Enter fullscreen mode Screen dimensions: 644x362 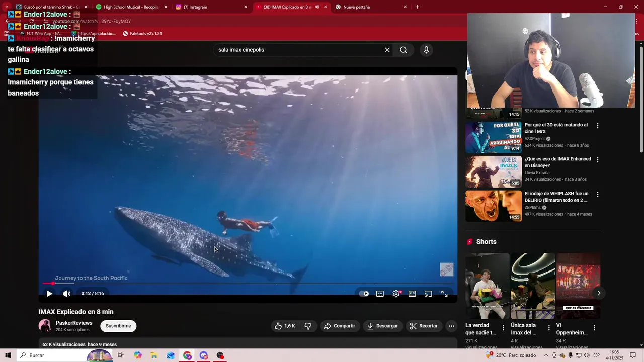[x=444, y=294]
